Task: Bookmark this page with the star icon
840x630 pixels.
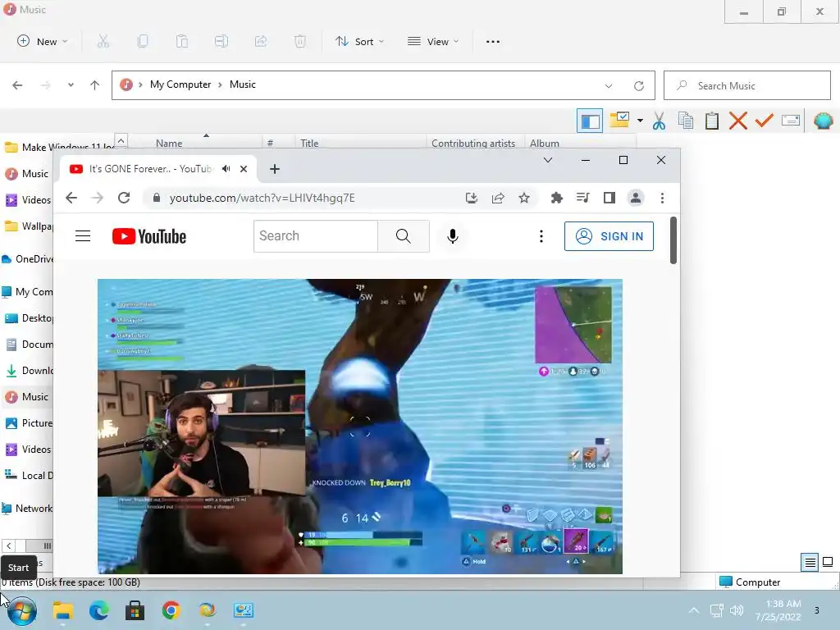Action: pyautogui.click(x=524, y=199)
